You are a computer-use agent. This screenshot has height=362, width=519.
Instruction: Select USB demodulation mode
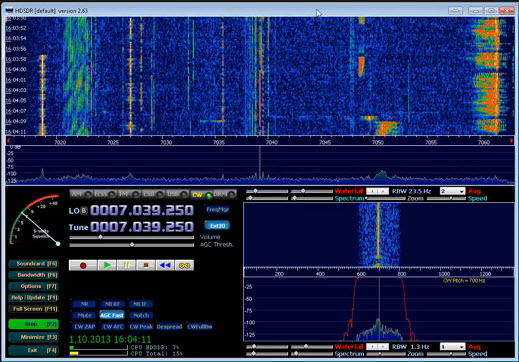177,194
